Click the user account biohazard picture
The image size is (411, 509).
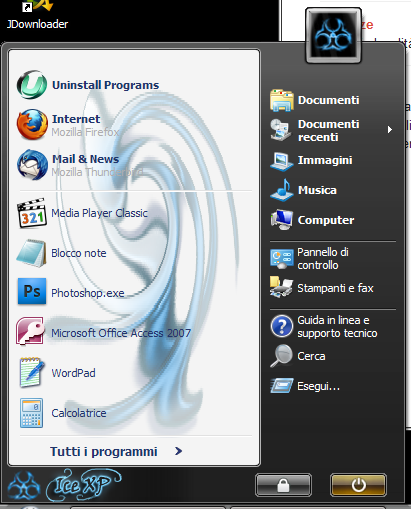tap(333, 36)
